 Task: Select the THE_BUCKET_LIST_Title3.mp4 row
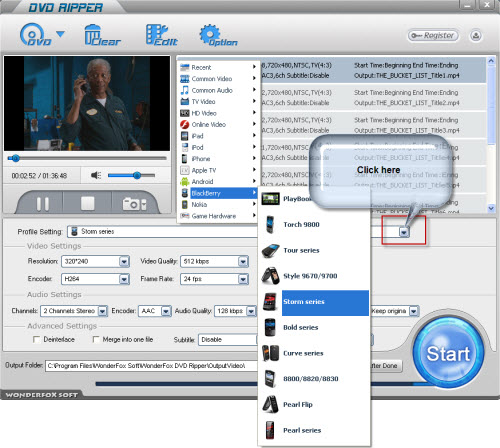pos(373,125)
